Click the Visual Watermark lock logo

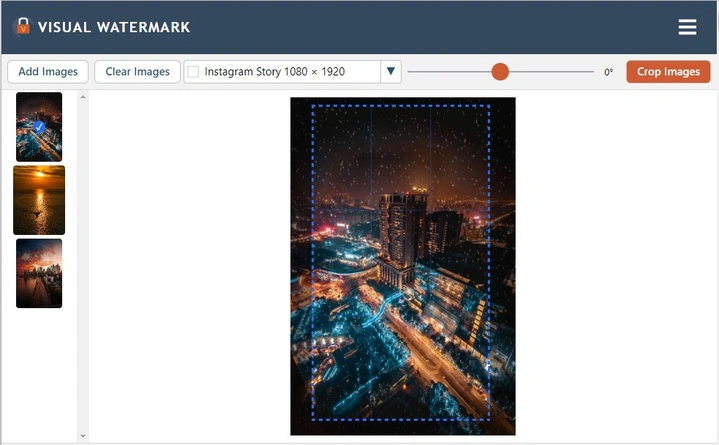23,26
